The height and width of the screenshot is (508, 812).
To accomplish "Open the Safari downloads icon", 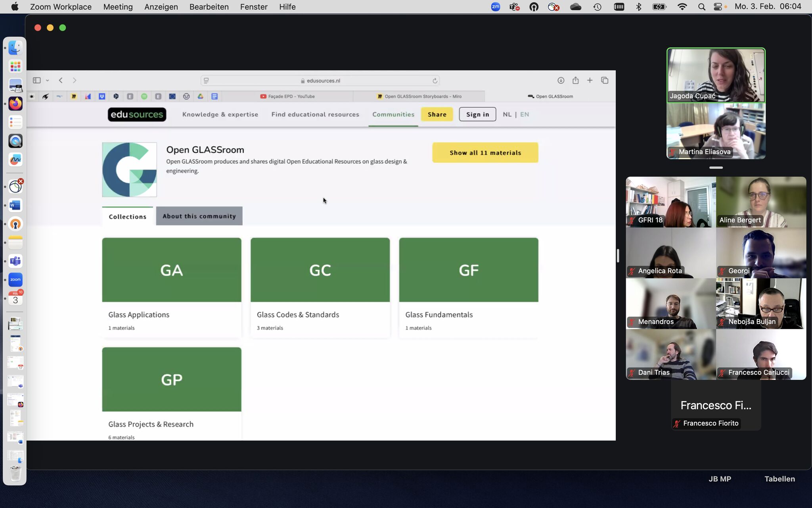I will coord(561,81).
